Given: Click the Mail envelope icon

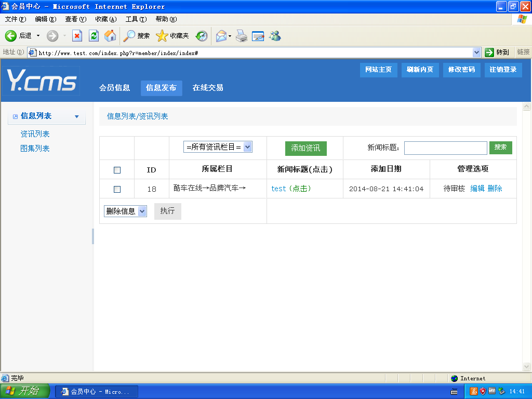Looking at the screenshot, I should [221, 36].
